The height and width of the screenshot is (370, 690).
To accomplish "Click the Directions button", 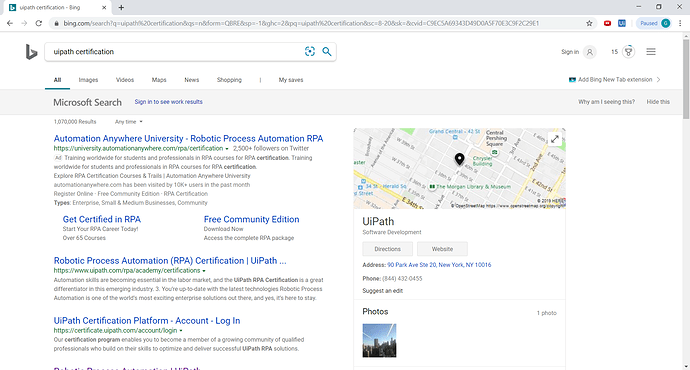I will click(388, 249).
